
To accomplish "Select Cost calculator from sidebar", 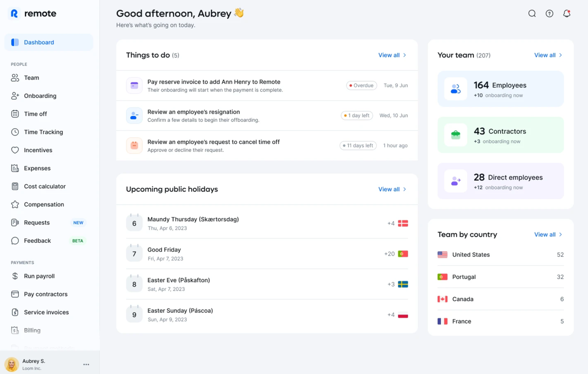I will coord(44,186).
